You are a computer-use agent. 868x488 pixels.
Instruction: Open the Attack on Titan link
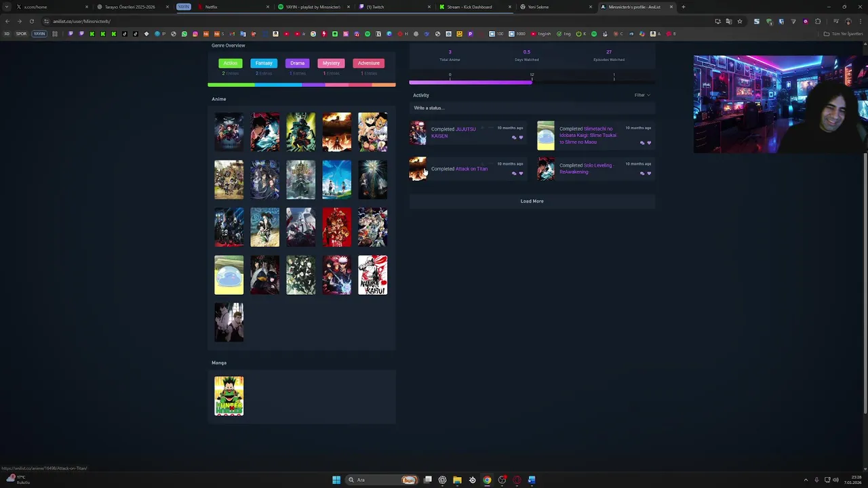click(x=471, y=169)
